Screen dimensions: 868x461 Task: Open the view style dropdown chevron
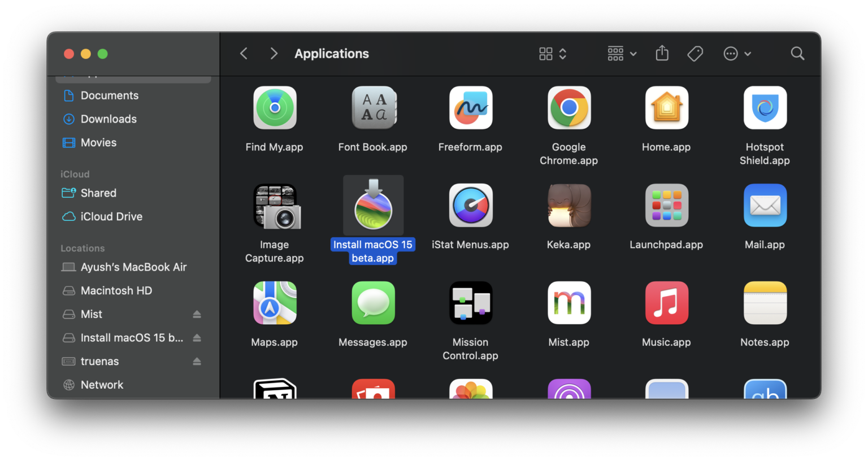click(x=563, y=54)
